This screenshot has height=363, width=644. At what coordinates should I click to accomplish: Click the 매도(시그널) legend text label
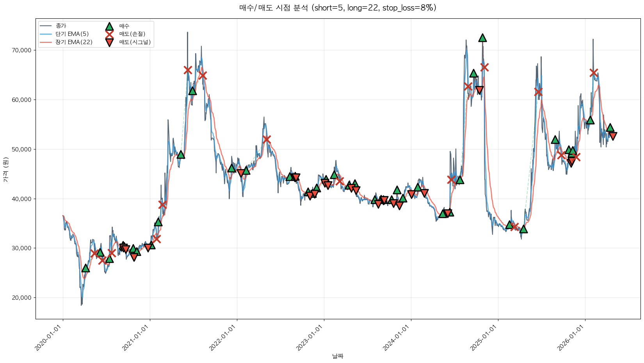click(135, 42)
